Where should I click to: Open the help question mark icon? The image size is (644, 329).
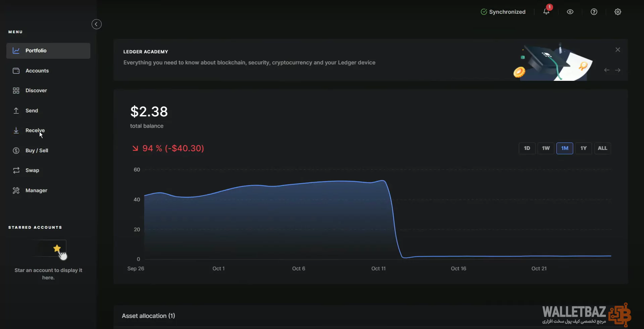point(594,12)
